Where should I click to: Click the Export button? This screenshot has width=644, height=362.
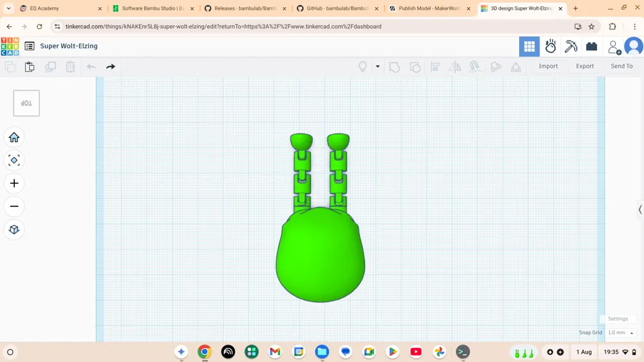(585, 66)
